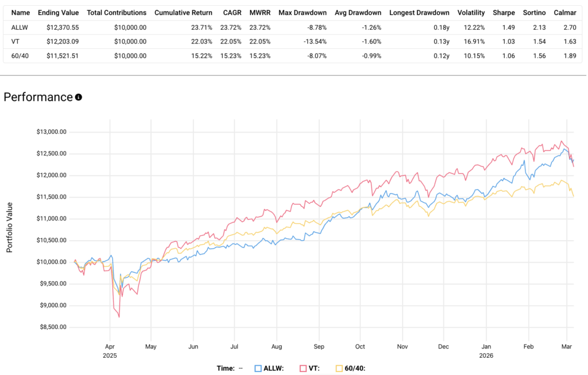Viewport: 588px width, 375px height.
Task: Sort by the Volatility header
Action: point(471,13)
